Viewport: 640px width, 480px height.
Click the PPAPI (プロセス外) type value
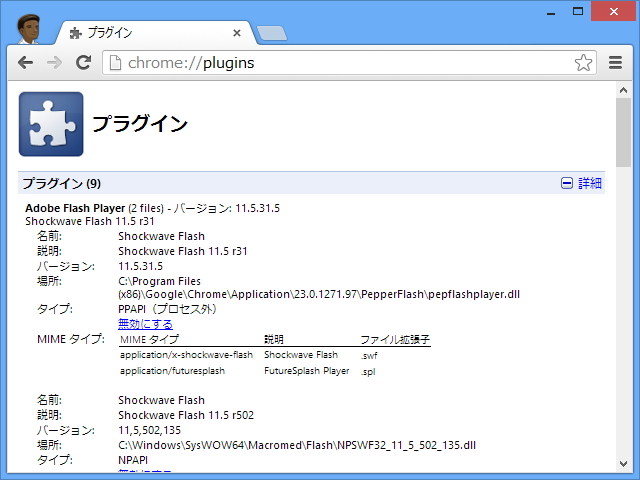click(x=167, y=309)
